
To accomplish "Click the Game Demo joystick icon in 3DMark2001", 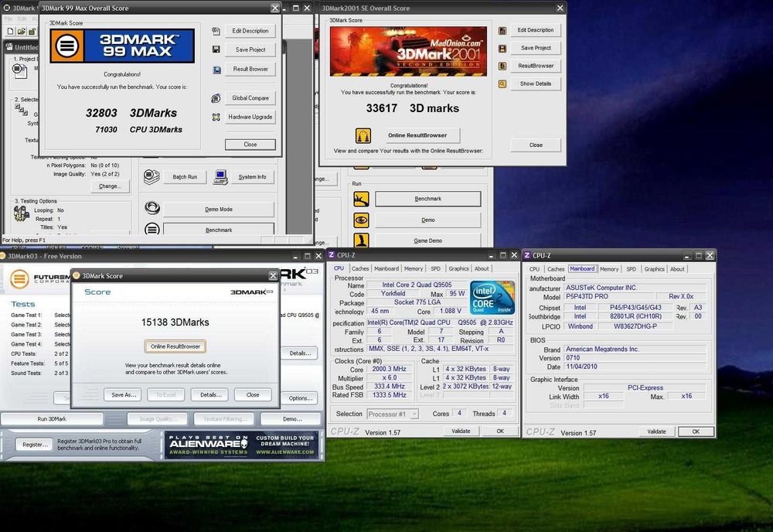I will [x=361, y=240].
